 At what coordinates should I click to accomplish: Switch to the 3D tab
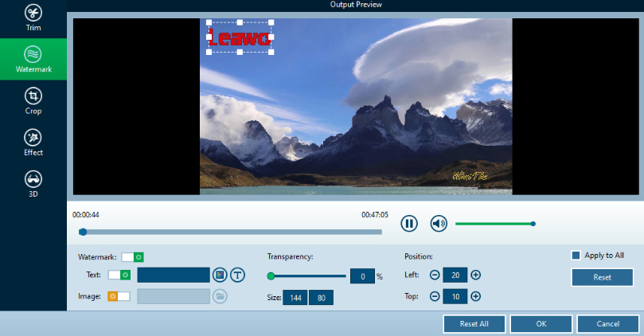pyautogui.click(x=33, y=184)
